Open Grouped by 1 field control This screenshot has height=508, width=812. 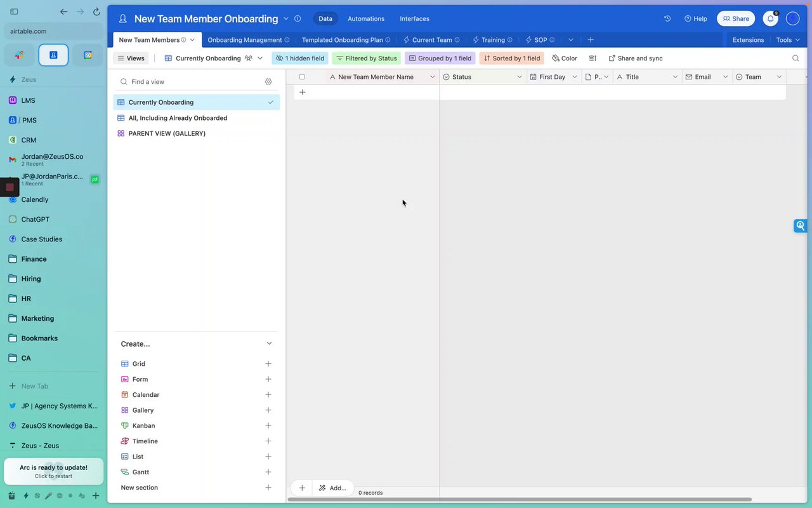click(x=440, y=58)
